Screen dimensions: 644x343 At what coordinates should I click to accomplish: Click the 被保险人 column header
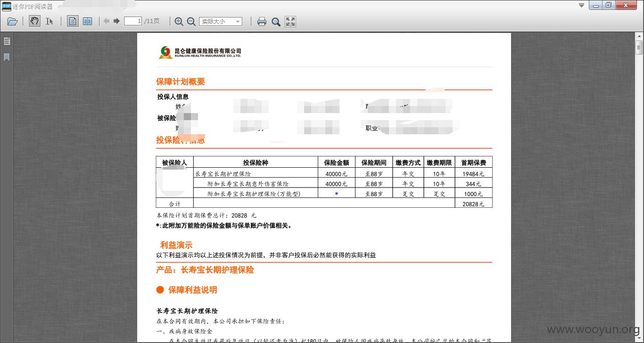[174, 163]
